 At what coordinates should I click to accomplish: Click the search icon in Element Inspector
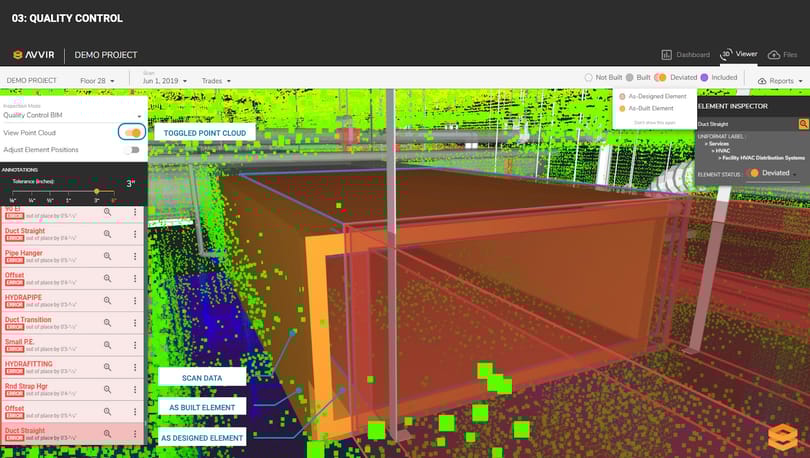(803, 124)
